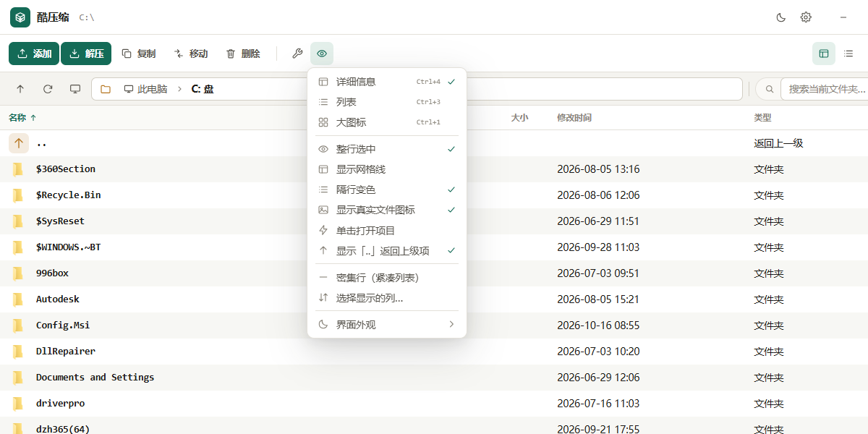This screenshot has height=434, width=868.
Task: Click the wrench tools icon
Action: (297, 54)
